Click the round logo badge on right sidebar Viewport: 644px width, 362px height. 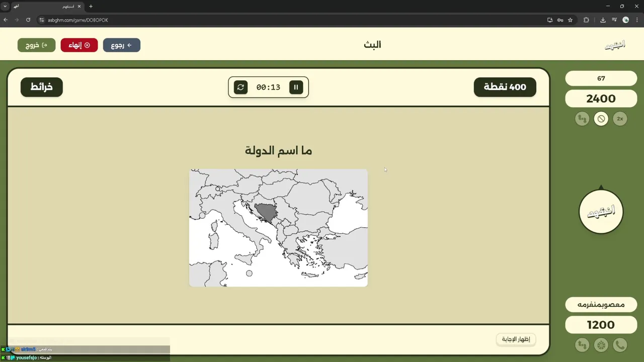click(601, 212)
